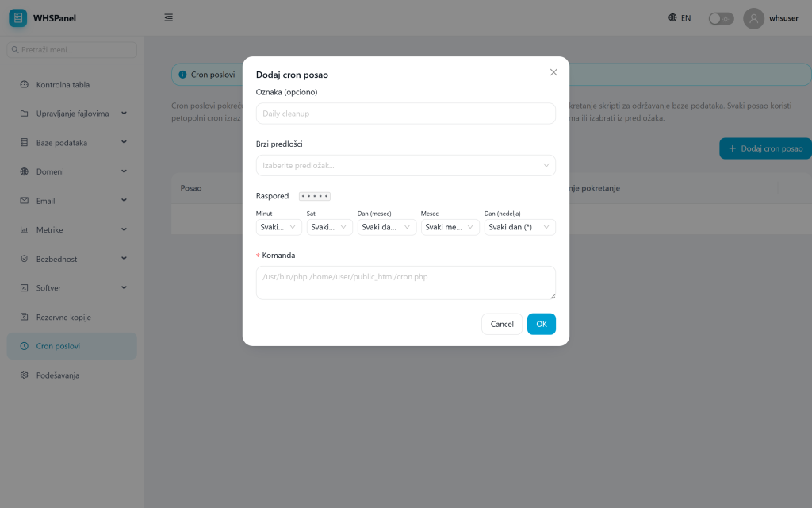Viewport: 812px width, 508px height.
Task: Click the globe language icon labeled EN
Action: [x=672, y=17]
